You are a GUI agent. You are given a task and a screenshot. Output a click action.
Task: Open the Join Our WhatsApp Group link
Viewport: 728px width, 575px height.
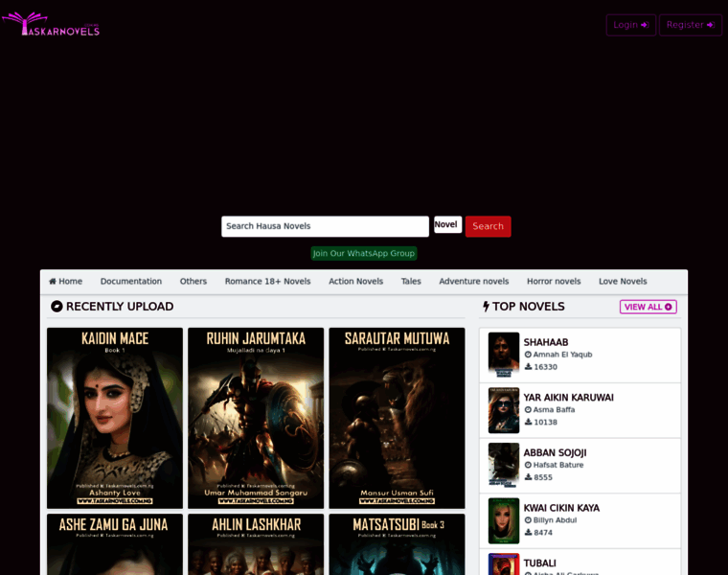(364, 253)
